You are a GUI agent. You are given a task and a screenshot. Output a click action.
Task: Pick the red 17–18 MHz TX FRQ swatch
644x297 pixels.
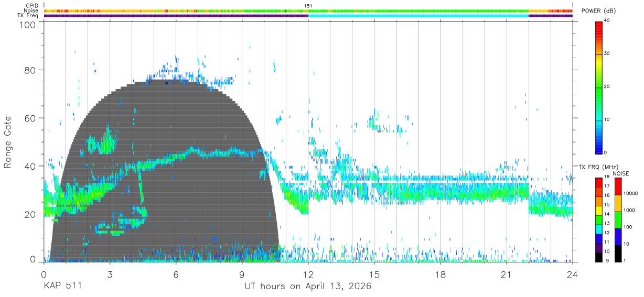click(x=599, y=182)
